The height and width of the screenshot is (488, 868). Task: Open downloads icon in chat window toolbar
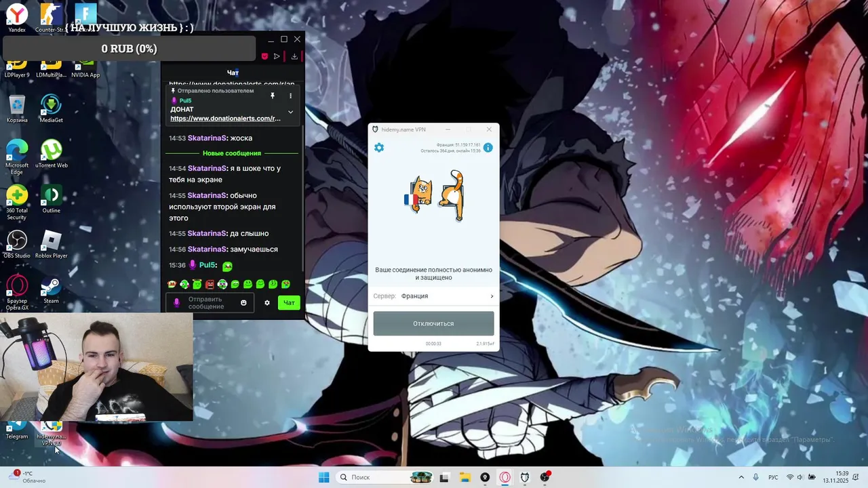[x=294, y=56]
